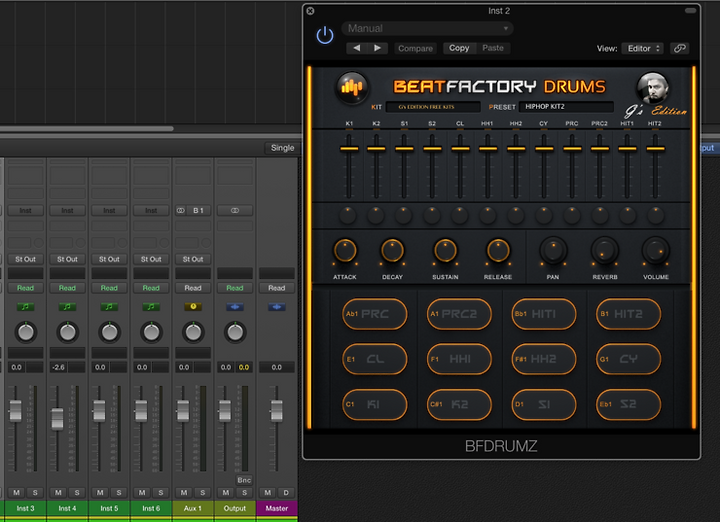This screenshot has height=522, width=720.
Task: Click the Inst 4 -2.6 level value
Action: (58, 367)
